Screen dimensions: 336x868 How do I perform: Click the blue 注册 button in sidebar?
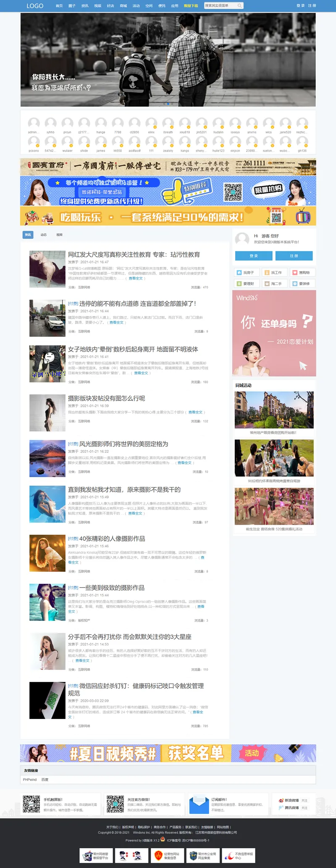click(x=294, y=256)
